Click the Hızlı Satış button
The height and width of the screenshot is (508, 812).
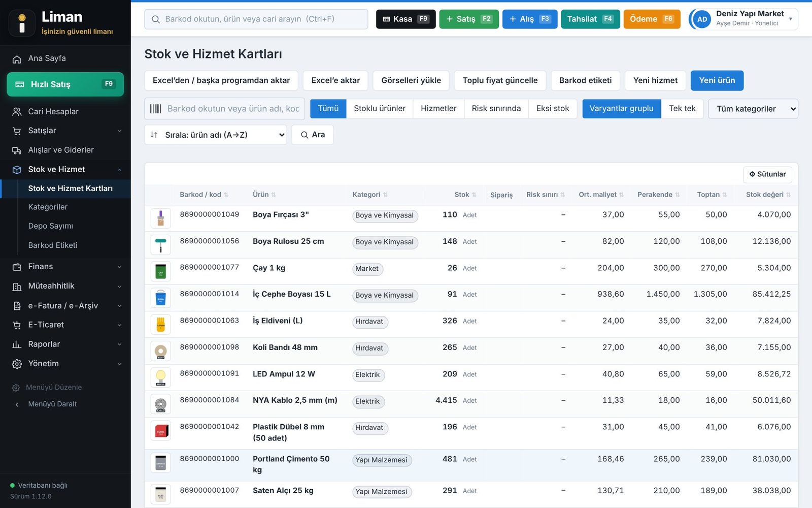[65, 84]
